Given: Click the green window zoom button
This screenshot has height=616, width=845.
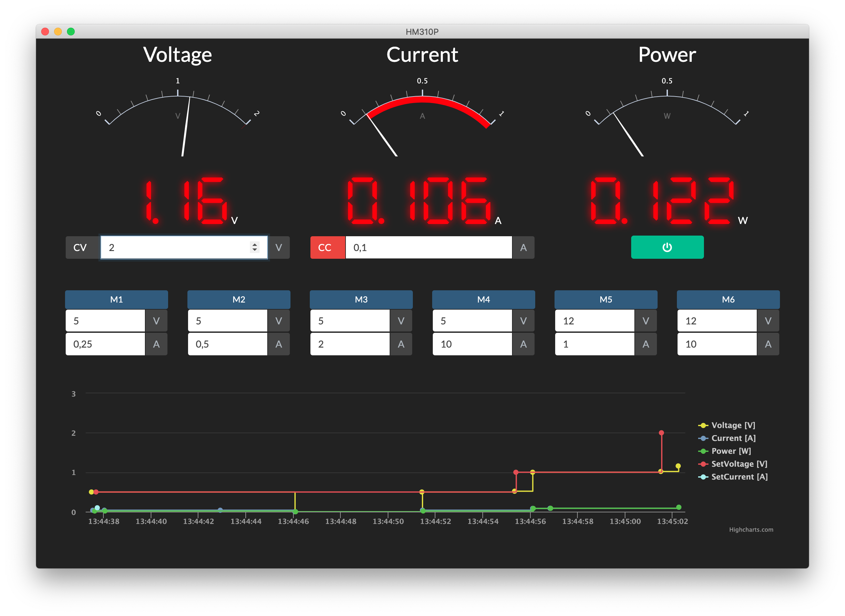Looking at the screenshot, I should coord(71,32).
